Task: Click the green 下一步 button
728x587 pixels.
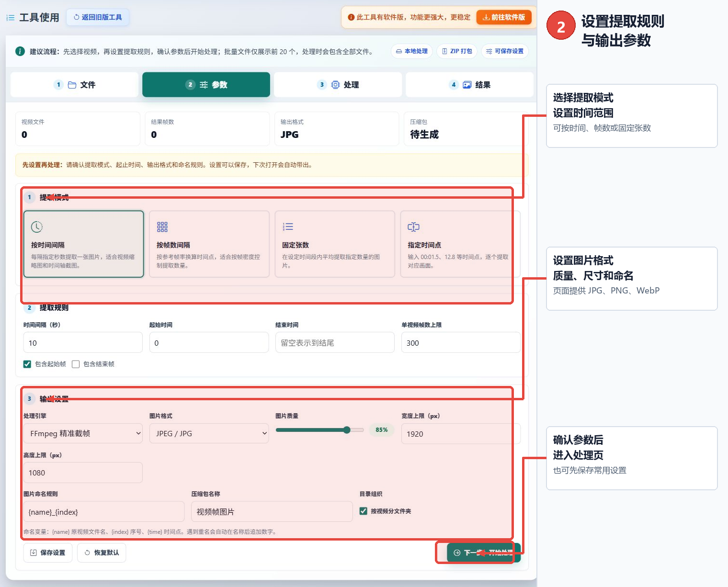Action: pyautogui.click(x=484, y=553)
